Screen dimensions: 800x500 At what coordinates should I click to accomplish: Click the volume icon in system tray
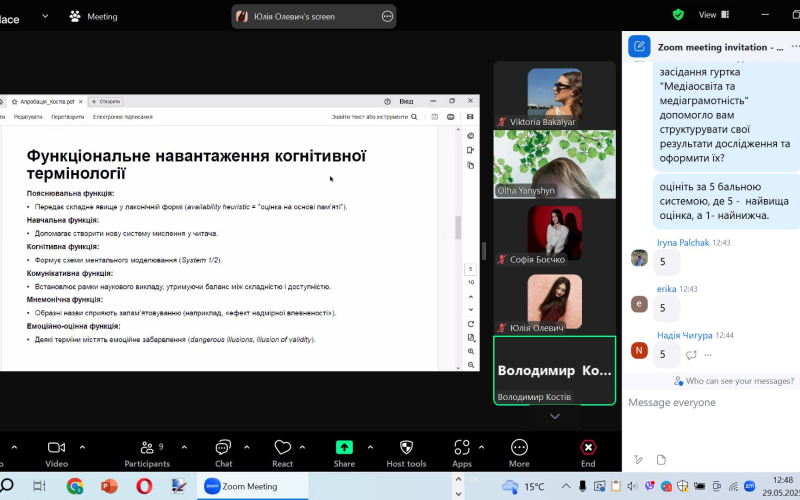[632, 486]
